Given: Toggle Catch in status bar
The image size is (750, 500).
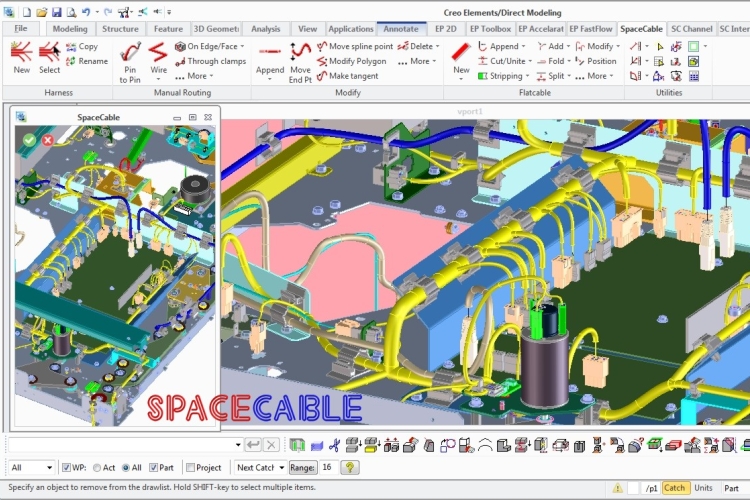Looking at the screenshot, I should point(674,488).
